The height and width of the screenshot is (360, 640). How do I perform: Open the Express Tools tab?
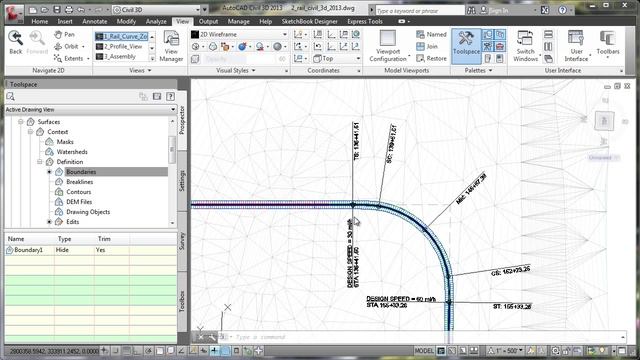click(x=364, y=21)
